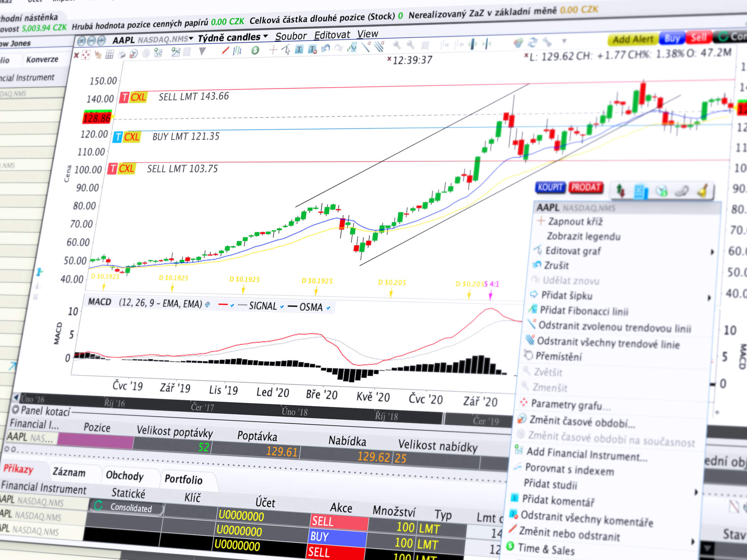The height and width of the screenshot is (560, 747).
Task: Expand the Přidat studii submenu
Action: (x=696, y=492)
